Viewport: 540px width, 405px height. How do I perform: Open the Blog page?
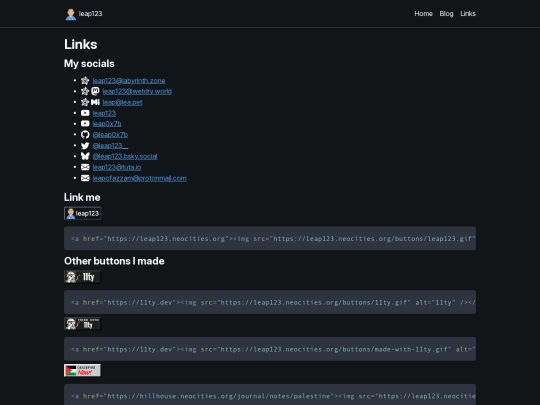click(446, 14)
